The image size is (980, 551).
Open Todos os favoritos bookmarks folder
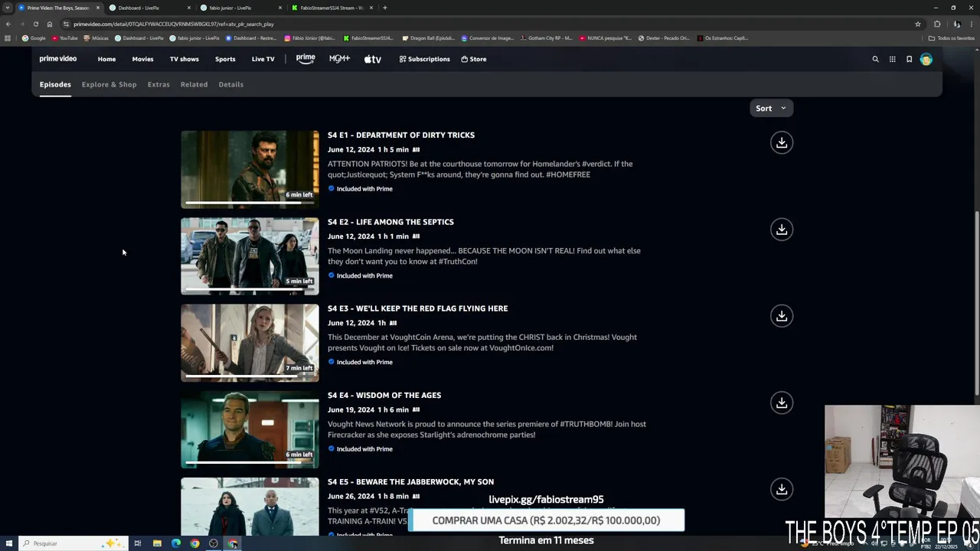[951, 37]
